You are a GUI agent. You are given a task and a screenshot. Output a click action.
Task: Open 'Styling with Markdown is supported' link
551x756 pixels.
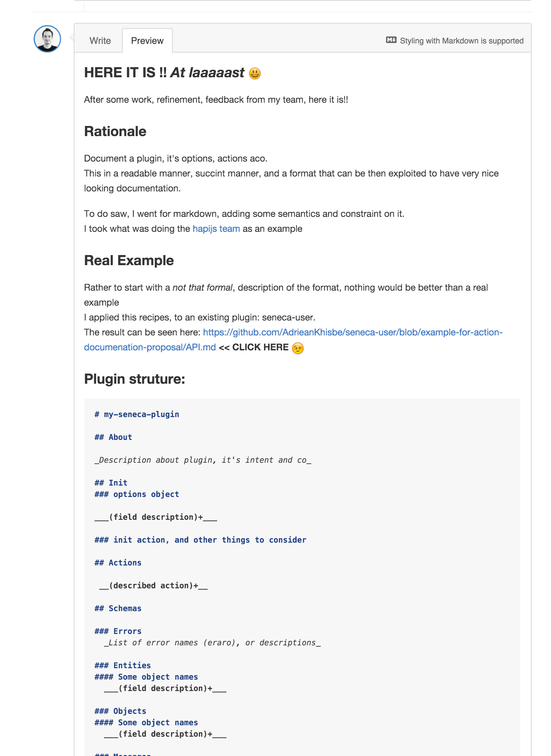(462, 41)
